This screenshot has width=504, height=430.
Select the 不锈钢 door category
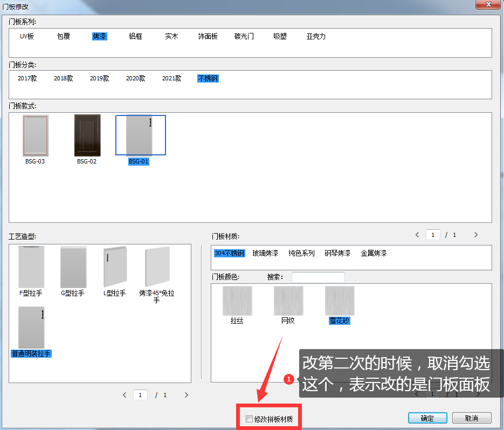[208, 78]
